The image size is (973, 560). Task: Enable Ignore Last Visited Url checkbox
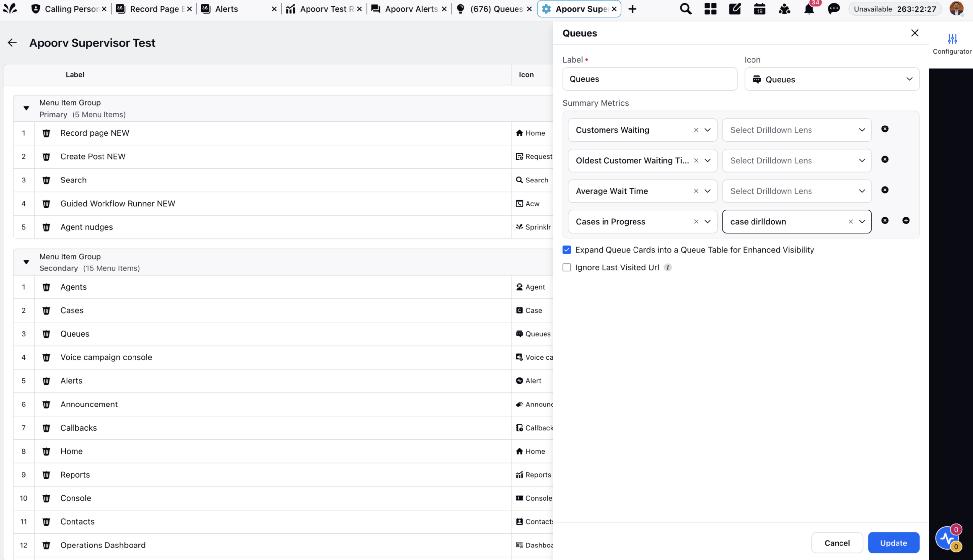pyautogui.click(x=566, y=267)
